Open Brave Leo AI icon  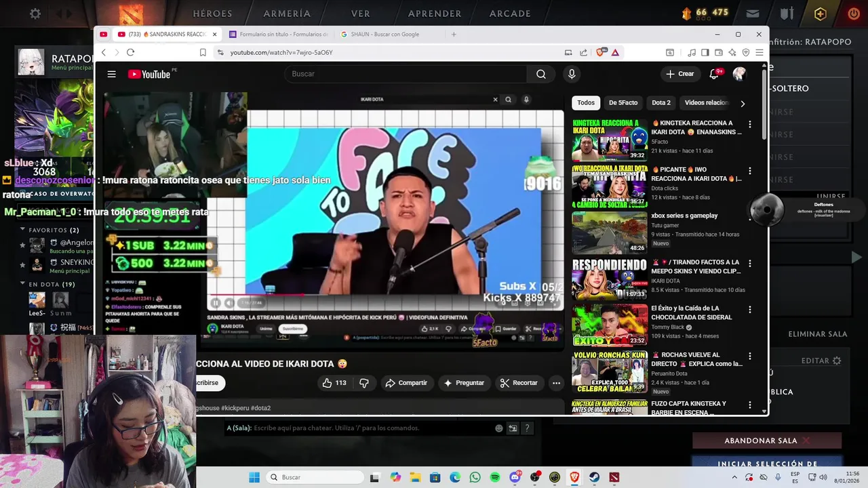(732, 52)
